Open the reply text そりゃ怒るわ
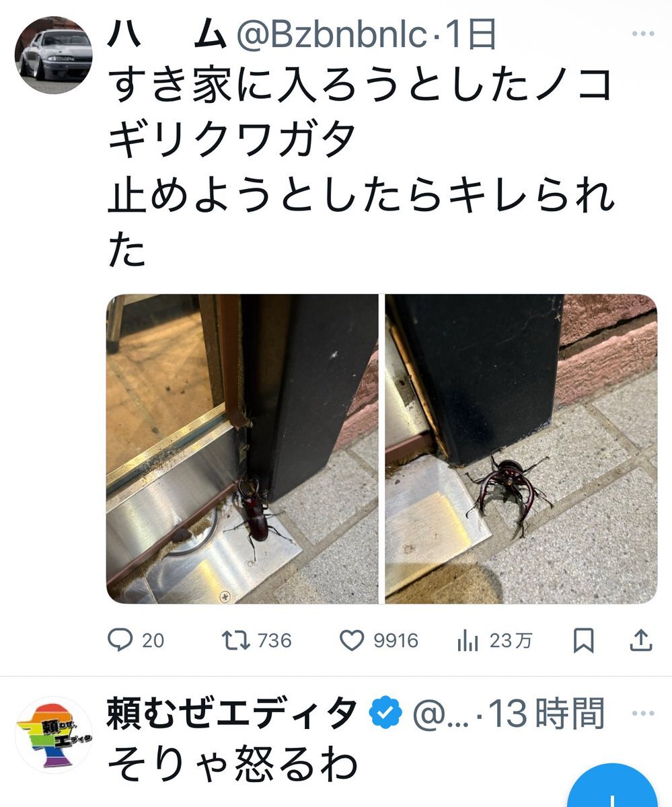 click(231, 764)
